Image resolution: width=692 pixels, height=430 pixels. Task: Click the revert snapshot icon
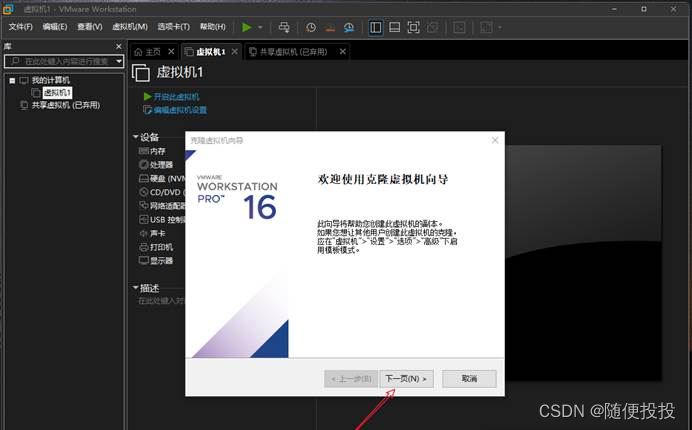click(x=330, y=27)
